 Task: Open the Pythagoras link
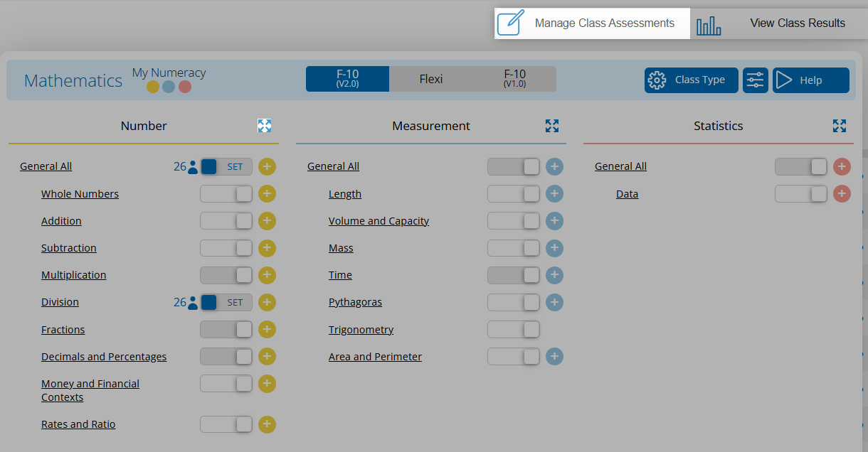pos(355,302)
